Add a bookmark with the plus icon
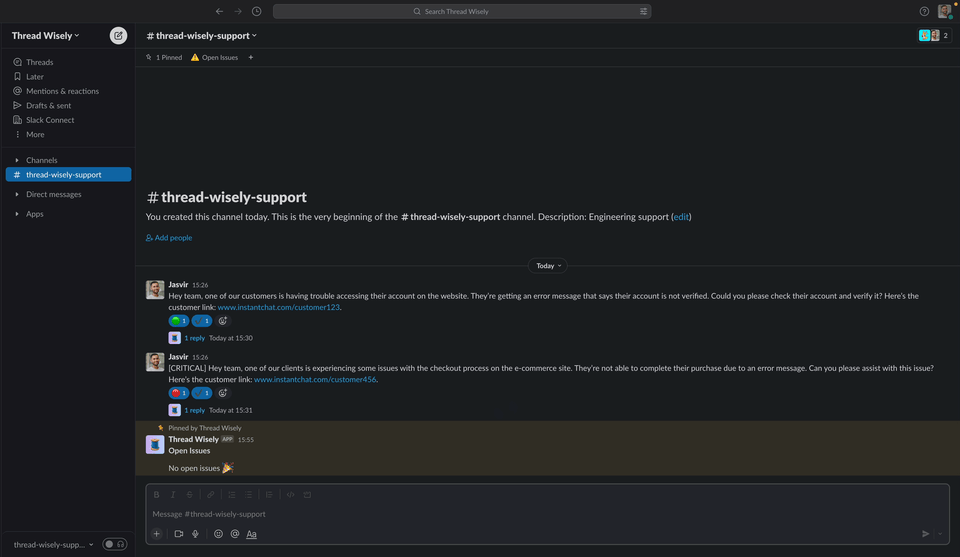960x557 pixels. pos(250,58)
